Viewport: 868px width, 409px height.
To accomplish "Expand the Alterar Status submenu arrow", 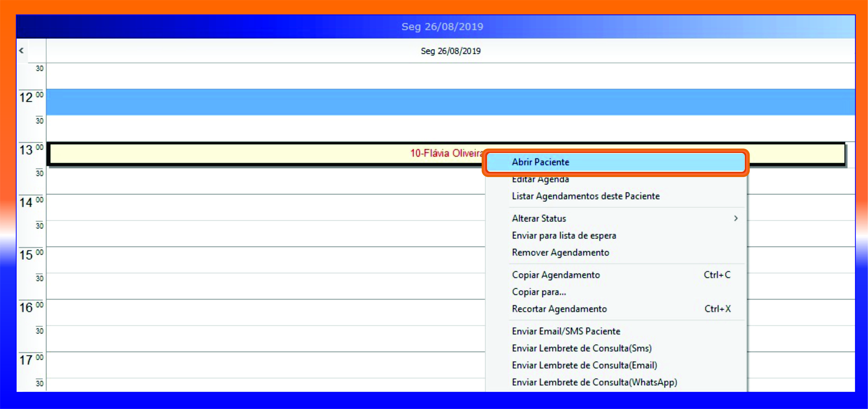I will [x=735, y=218].
